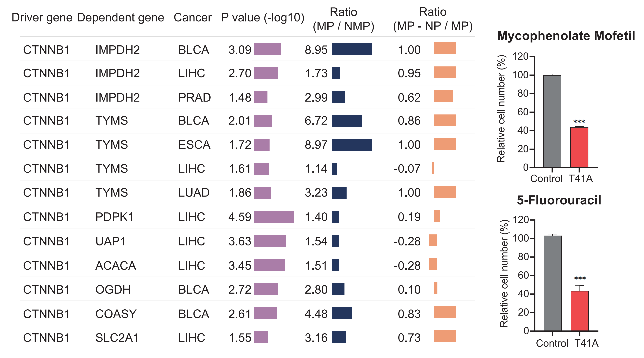Click the ACACA dependent gene label

click(116, 265)
